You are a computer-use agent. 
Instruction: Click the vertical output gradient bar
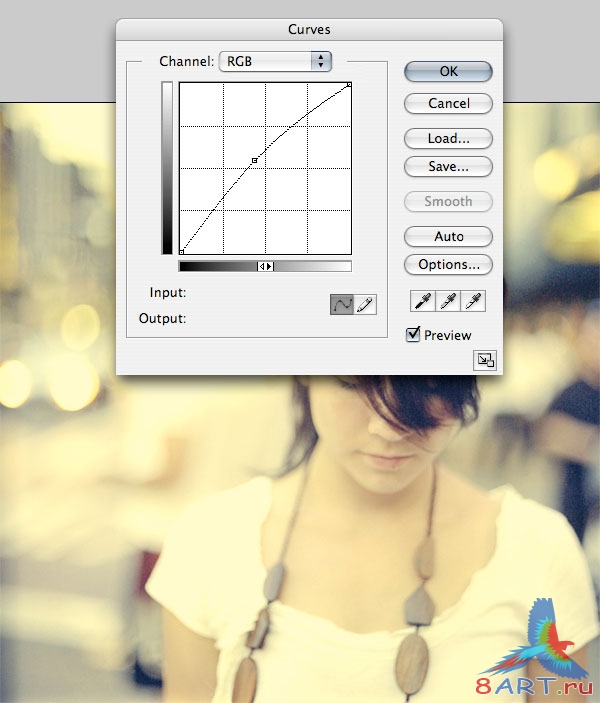click(x=167, y=168)
